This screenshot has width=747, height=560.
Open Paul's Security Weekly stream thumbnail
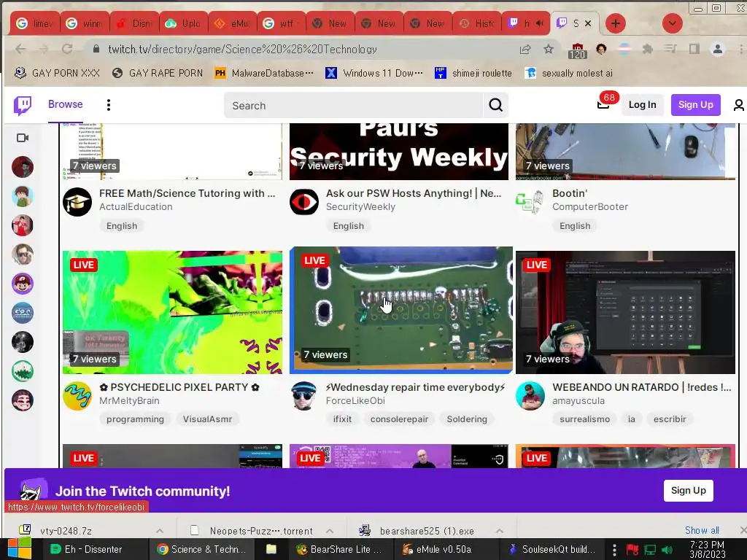[399, 152]
